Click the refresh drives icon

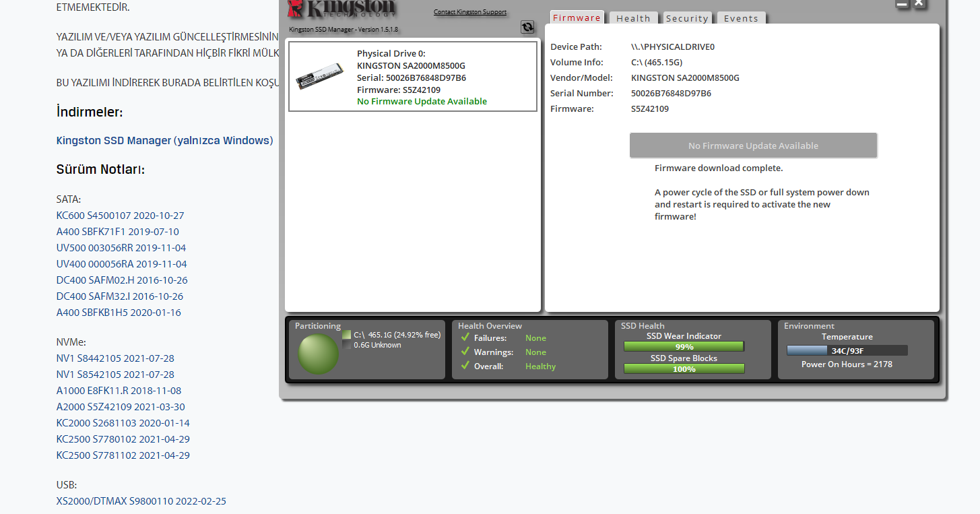527,27
